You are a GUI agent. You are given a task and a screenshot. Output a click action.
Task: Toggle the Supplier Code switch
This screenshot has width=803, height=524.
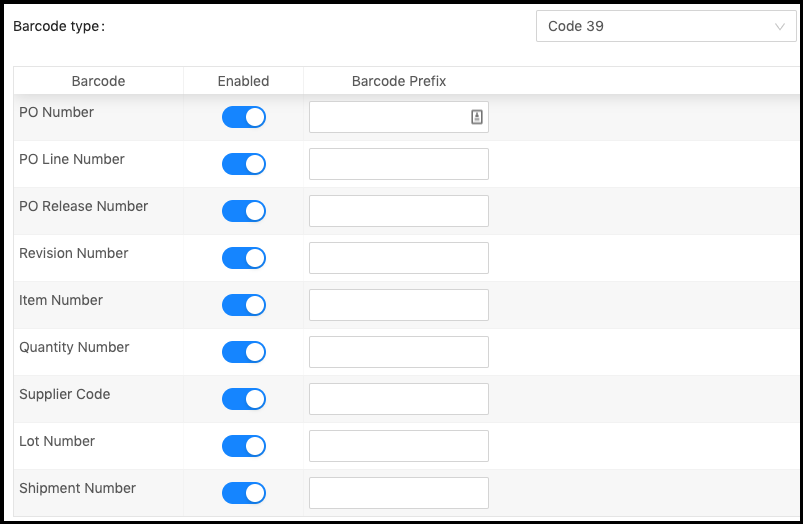244,399
